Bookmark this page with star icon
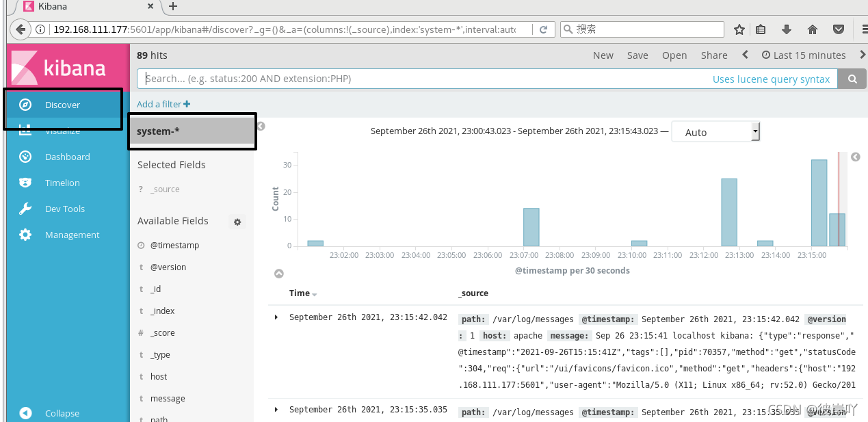Image resolution: width=868 pixels, height=422 pixels. tap(739, 29)
